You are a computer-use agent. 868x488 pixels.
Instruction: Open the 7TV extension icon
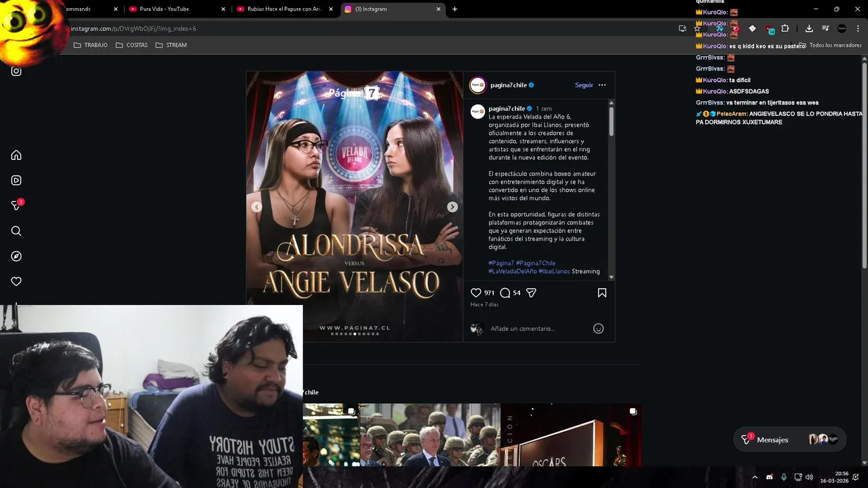click(x=719, y=28)
